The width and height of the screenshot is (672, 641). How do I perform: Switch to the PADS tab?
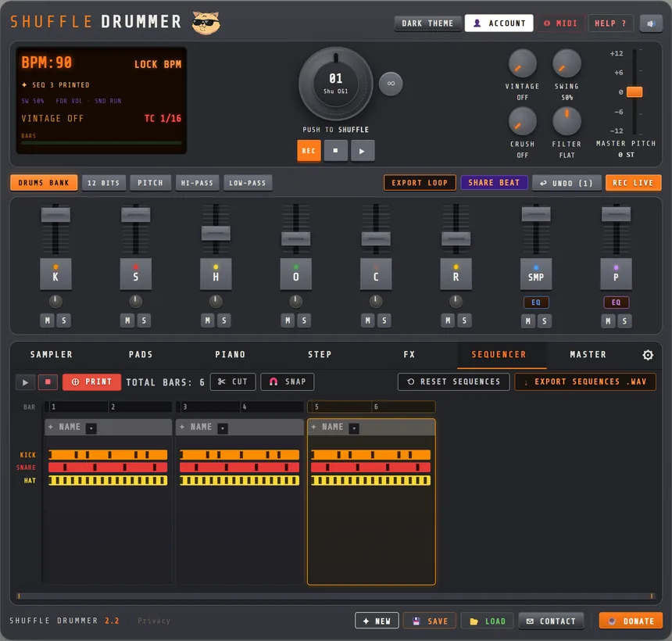(141, 355)
